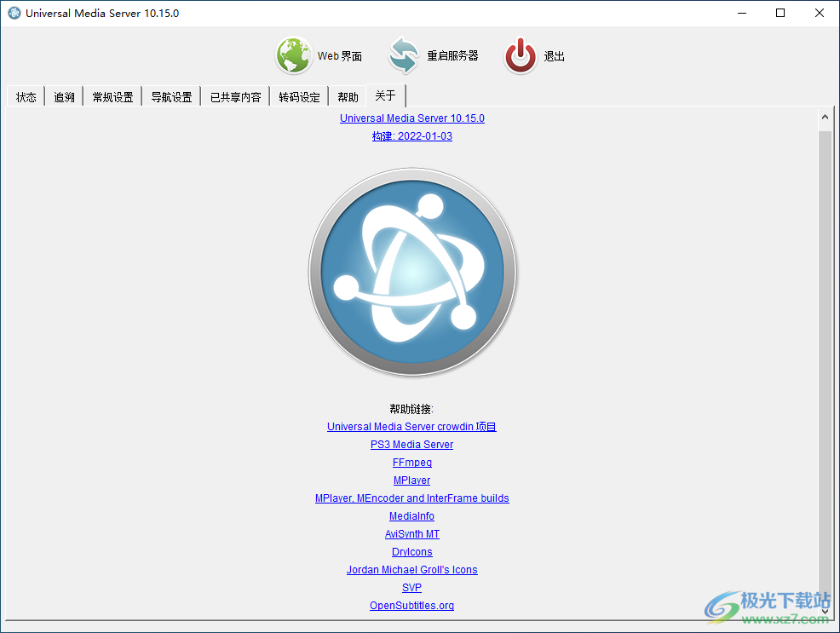840x633 pixels.
Task: Open the Universal Media Server crowdin 项目 link
Action: click(411, 426)
